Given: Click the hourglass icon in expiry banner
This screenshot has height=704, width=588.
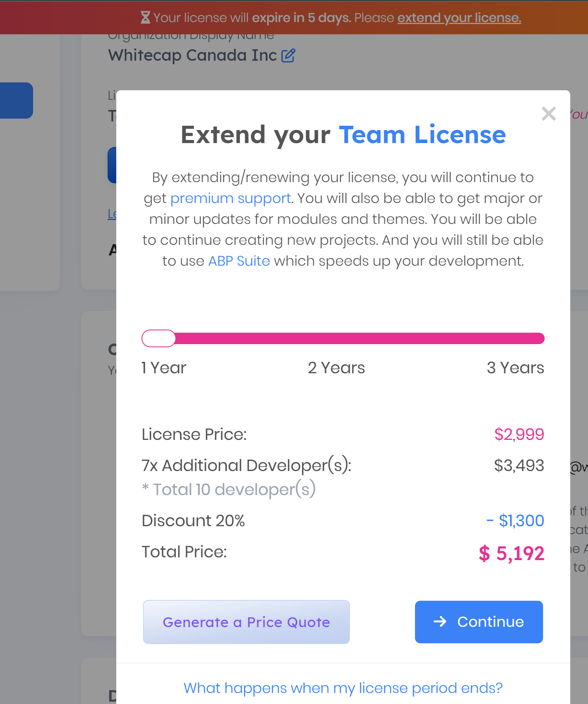Looking at the screenshot, I should coord(145,18).
